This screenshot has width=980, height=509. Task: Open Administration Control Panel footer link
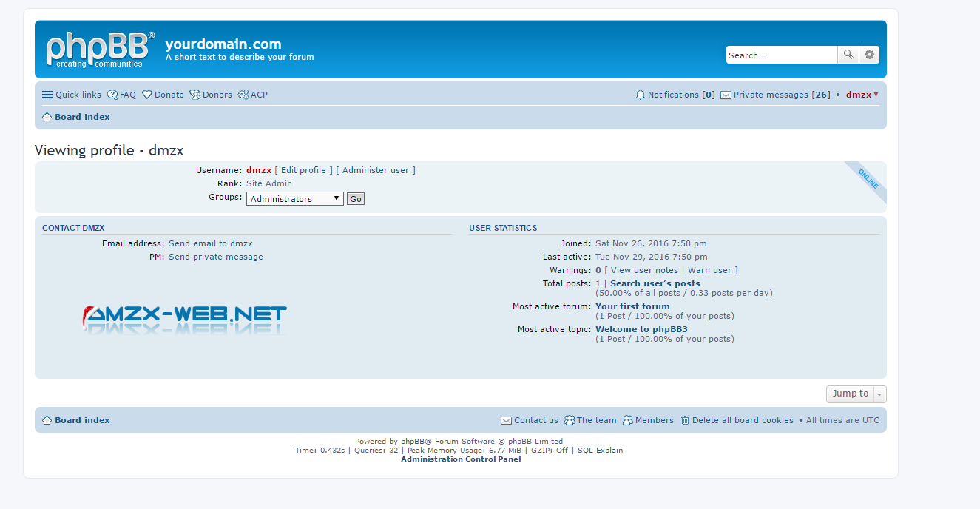[461, 459]
